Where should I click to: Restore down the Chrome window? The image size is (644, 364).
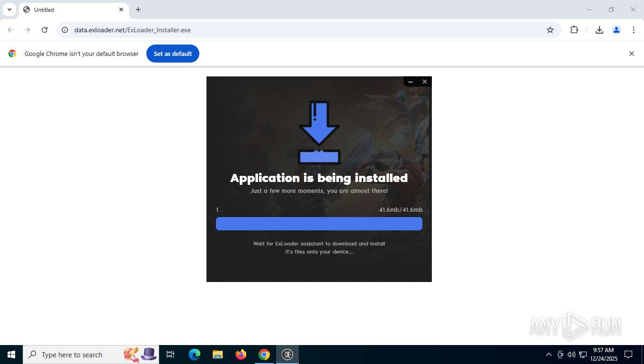(611, 9)
